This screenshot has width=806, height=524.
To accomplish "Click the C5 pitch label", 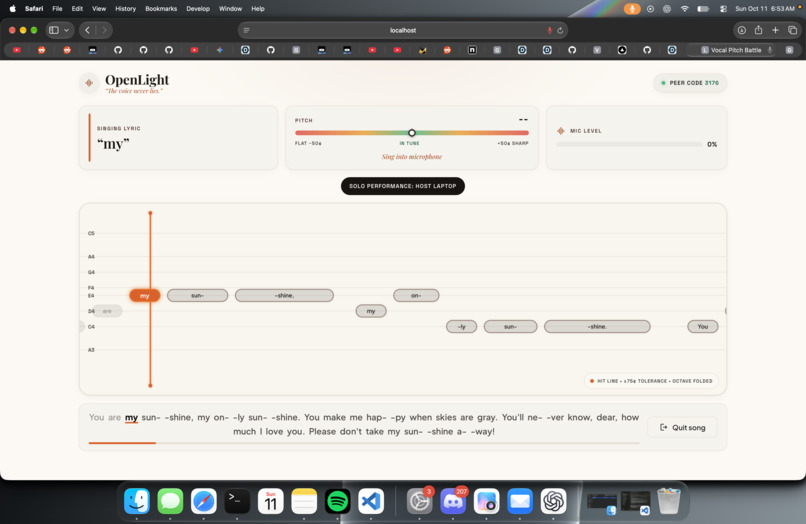I will click(x=91, y=233).
